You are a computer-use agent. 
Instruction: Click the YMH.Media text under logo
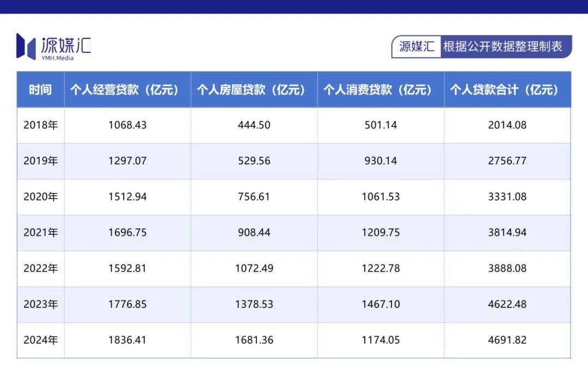coord(57,58)
